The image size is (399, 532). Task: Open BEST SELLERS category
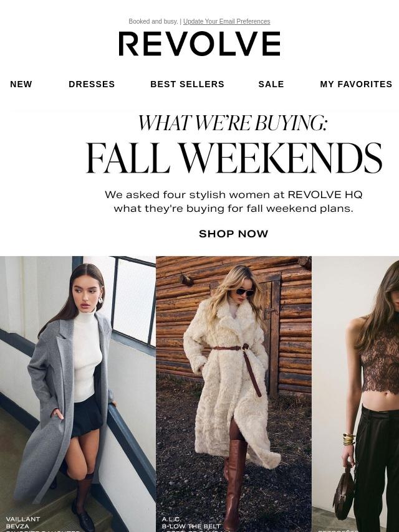click(187, 84)
